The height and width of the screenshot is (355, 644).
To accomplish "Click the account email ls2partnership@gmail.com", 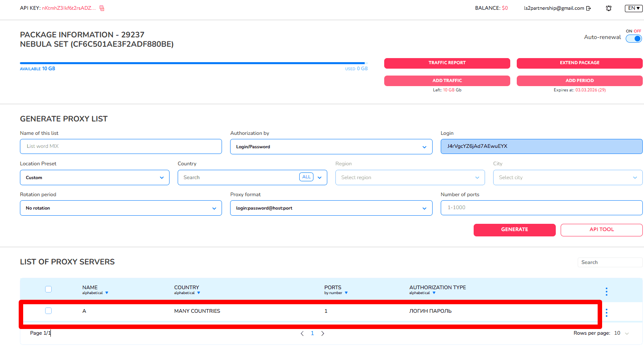I will point(554,8).
